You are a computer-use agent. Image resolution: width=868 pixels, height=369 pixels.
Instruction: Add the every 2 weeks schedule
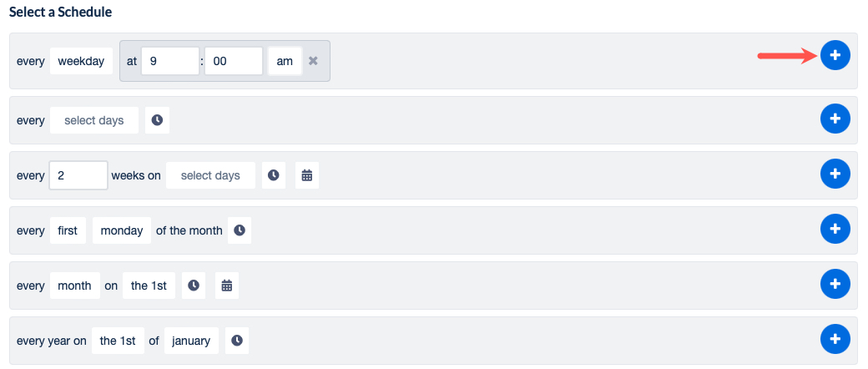point(835,174)
